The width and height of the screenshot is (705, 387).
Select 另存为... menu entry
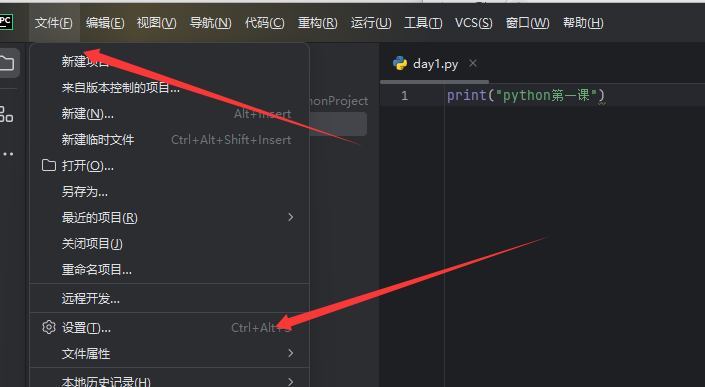170,192
